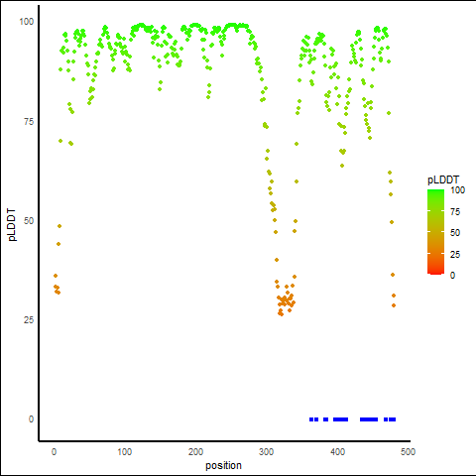Select the x-axis tick label 400
The image size is (476, 476).
(337, 452)
